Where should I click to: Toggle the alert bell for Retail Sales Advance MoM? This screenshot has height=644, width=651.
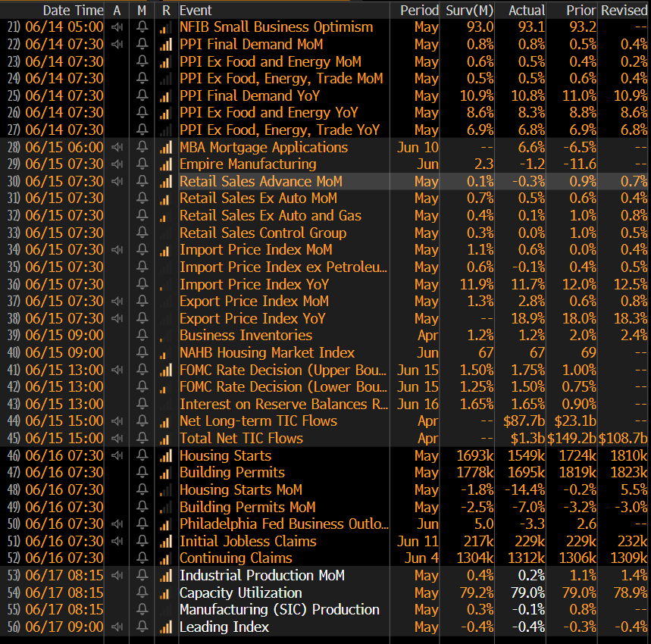pyautogui.click(x=142, y=182)
